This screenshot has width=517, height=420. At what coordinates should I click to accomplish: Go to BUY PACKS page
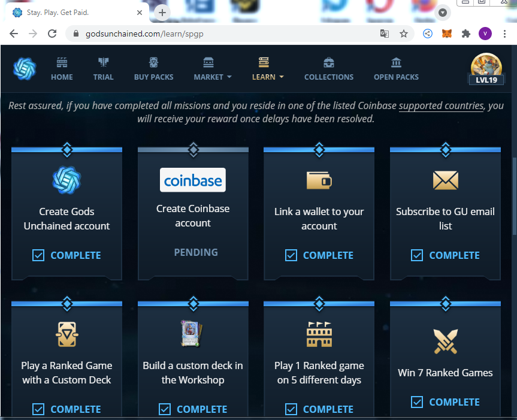pyautogui.click(x=153, y=69)
